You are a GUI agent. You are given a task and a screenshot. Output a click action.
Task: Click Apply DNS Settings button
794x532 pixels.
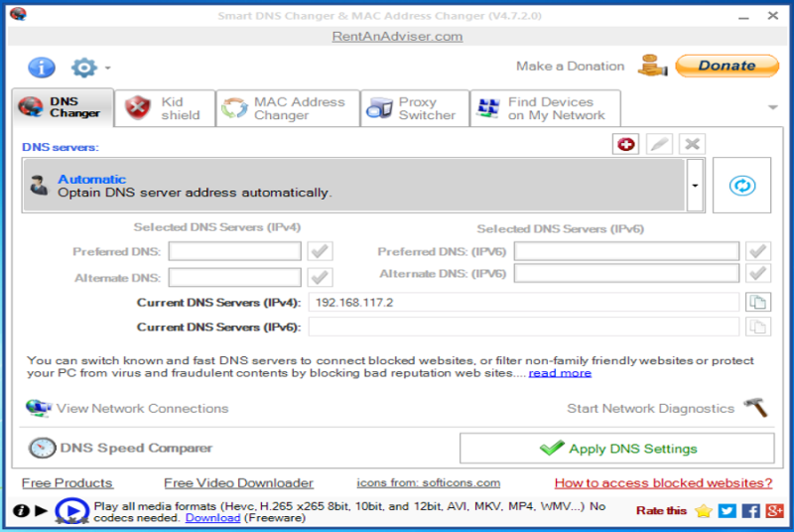pyautogui.click(x=616, y=448)
